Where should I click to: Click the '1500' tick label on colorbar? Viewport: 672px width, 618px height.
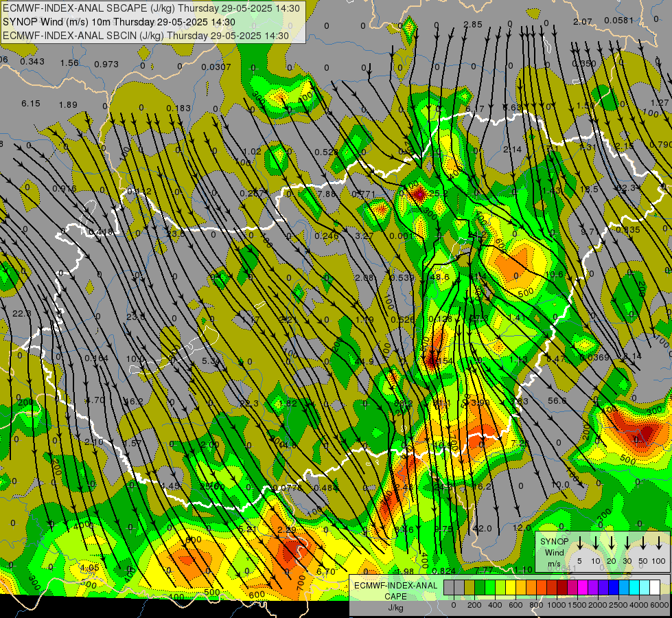point(577,605)
